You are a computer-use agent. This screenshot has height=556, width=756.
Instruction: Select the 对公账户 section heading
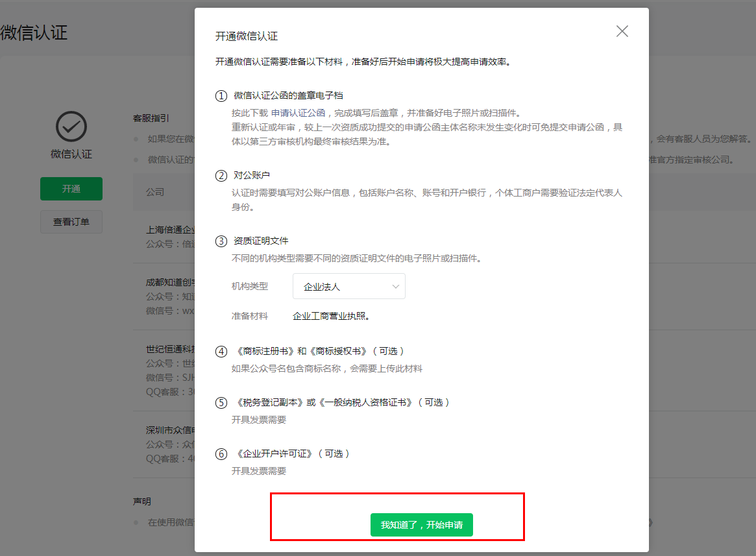coord(252,175)
